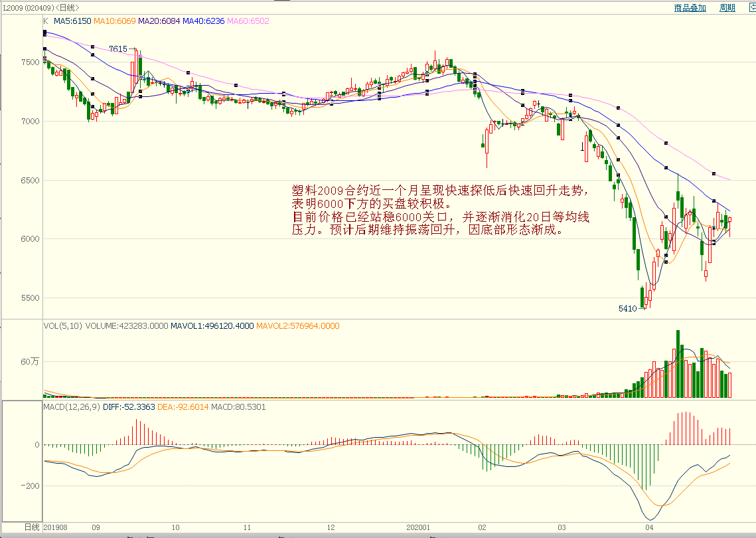Click the 7615 high price marker

(x=118, y=49)
